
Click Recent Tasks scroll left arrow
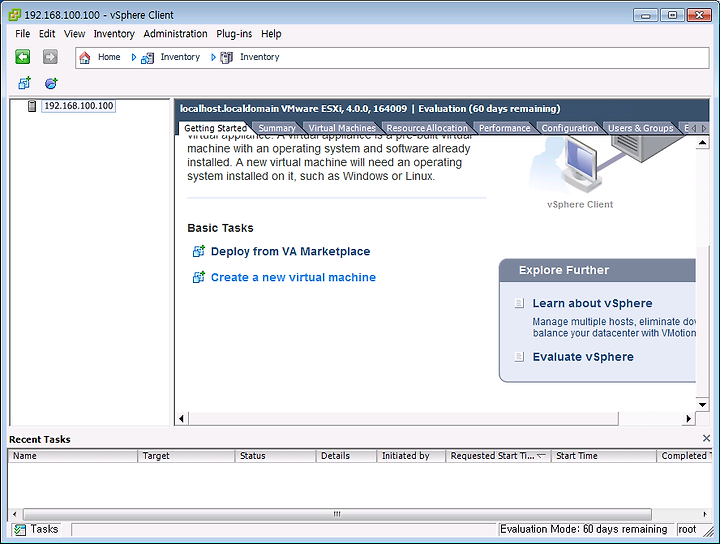point(15,514)
